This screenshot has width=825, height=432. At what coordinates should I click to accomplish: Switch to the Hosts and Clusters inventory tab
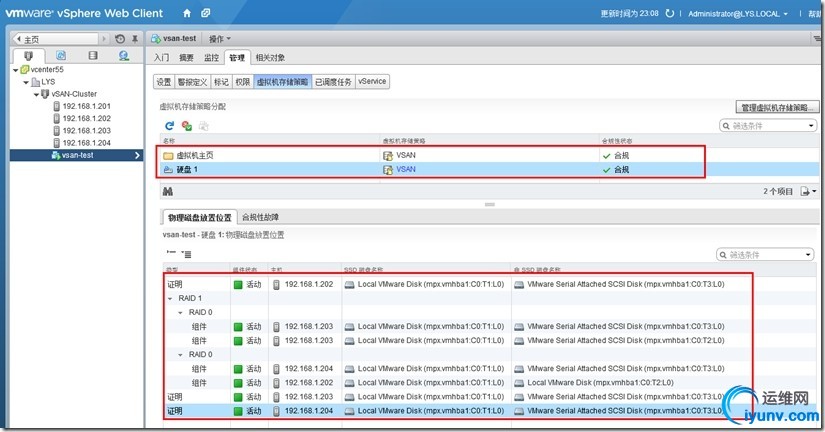tap(28, 55)
